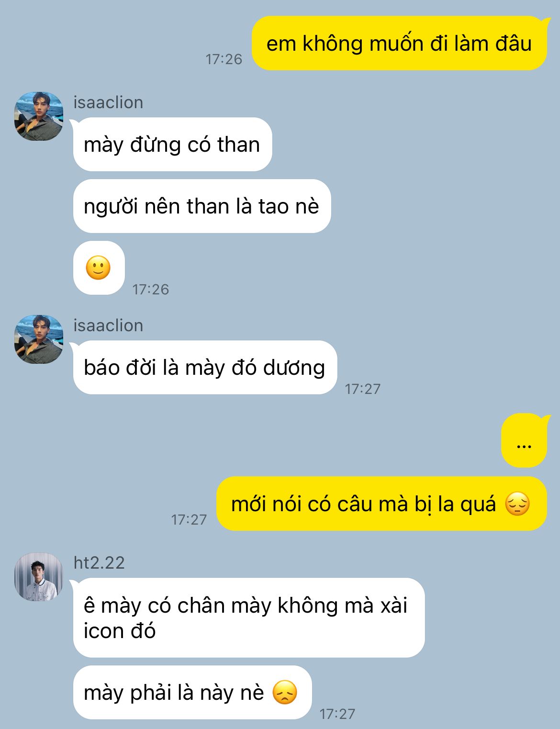560x729 pixels.
Task: Select the 'mày đừng có than' message
Action: (172, 144)
